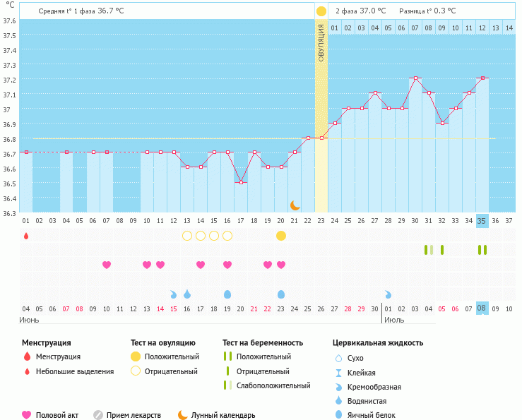Image resolution: width=522 pixels, height=420 pixels.
Task: Click the 'Половой акт' legend heart icon
Action: (27, 415)
